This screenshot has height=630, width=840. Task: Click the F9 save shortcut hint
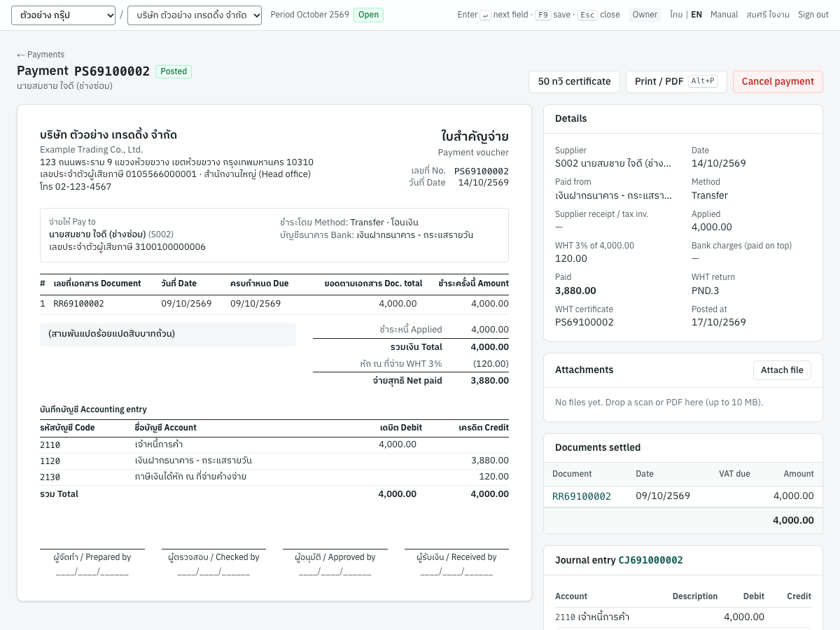(543, 15)
